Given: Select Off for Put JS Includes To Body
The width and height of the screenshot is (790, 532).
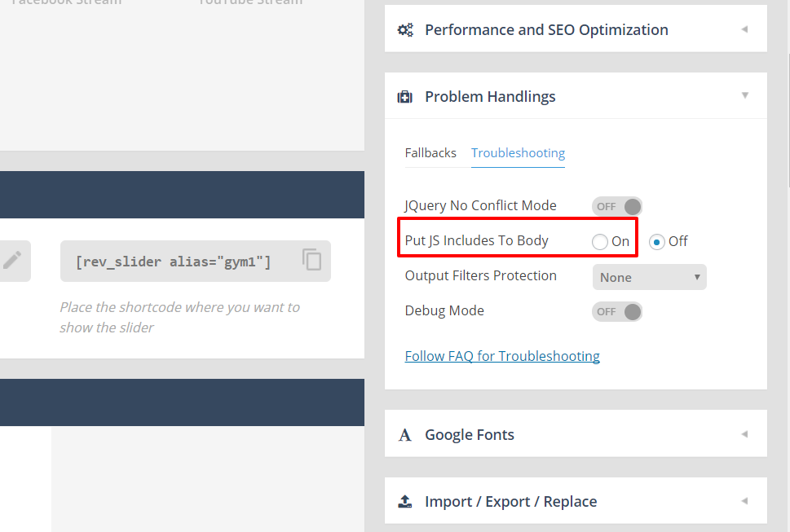Looking at the screenshot, I should pyautogui.click(x=657, y=241).
